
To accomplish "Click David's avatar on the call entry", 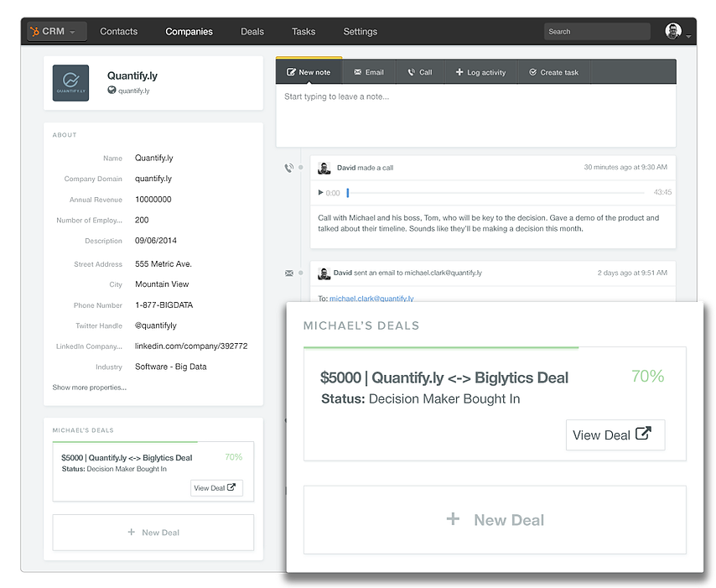I will (324, 168).
